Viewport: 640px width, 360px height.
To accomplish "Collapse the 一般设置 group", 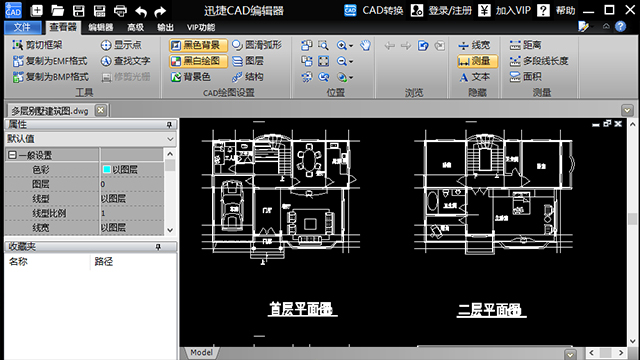I will (12, 155).
